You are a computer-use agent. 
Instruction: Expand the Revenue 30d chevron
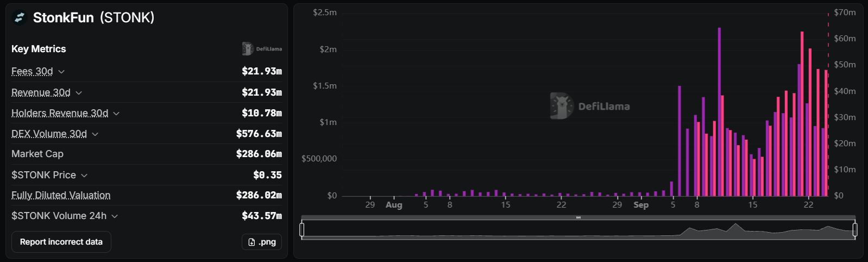[x=79, y=93]
